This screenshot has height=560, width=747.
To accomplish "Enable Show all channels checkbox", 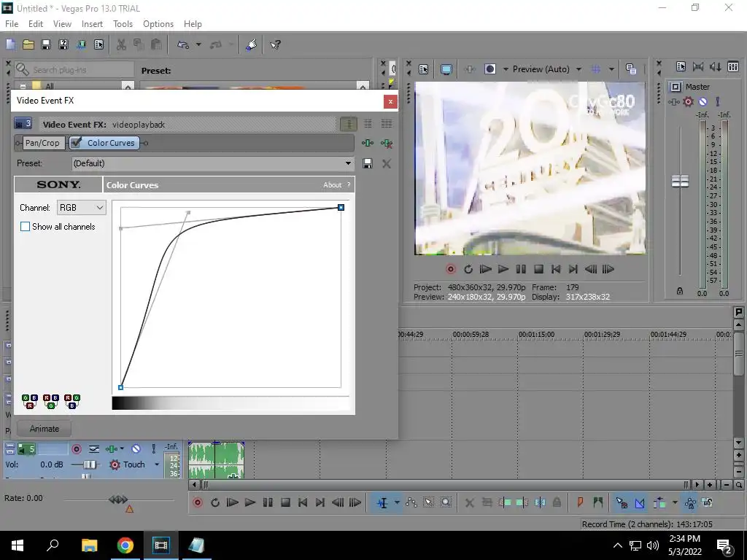I will 26,227.
